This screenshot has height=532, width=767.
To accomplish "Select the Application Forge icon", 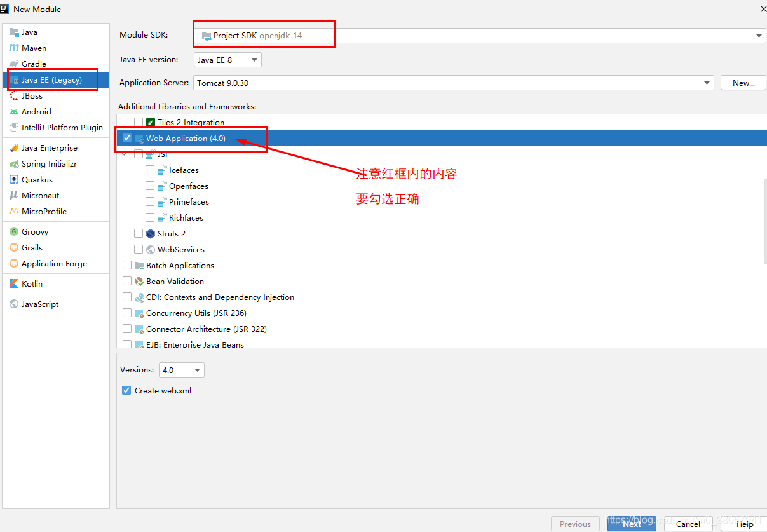I will pos(14,263).
